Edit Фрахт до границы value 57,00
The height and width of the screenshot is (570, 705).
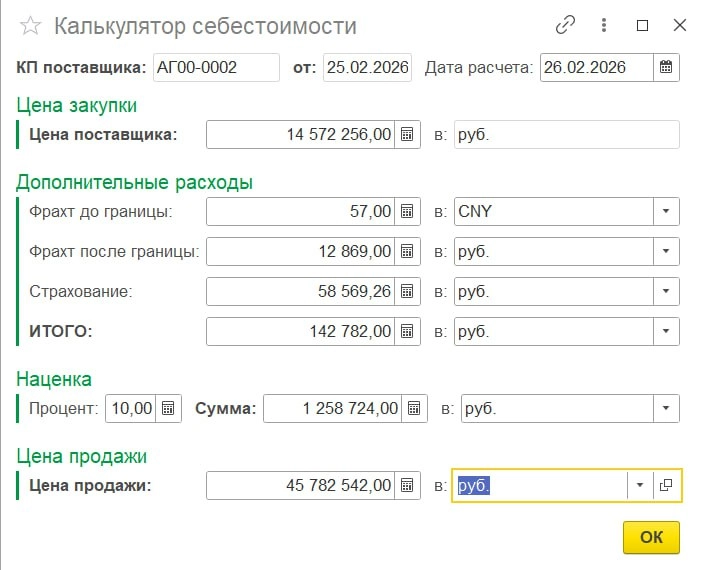click(x=300, y=211)
